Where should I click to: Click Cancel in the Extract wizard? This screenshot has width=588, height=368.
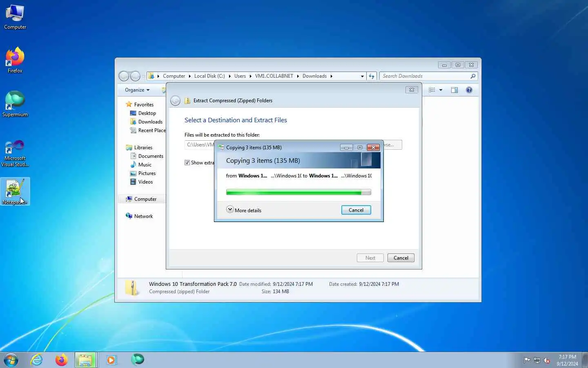click(x=401, y=258)
